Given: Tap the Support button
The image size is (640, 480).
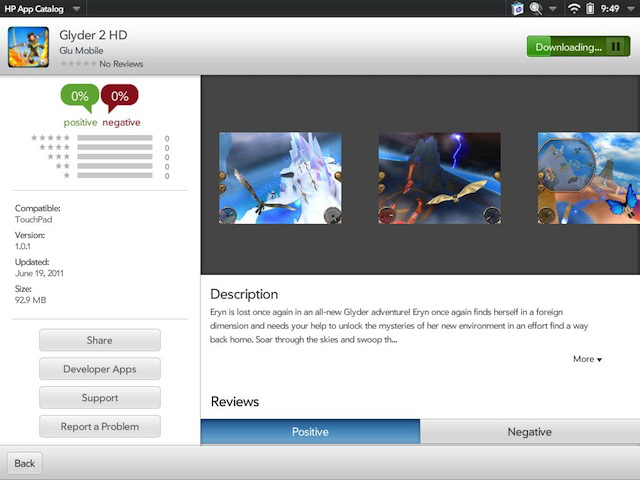Looking at the screenshot, I should tap(100, 398).
